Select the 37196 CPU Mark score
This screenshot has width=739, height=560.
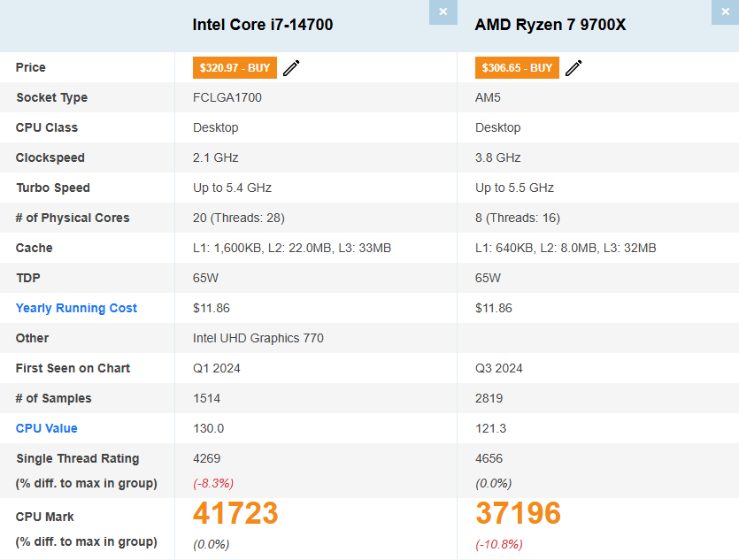point(518,513)
